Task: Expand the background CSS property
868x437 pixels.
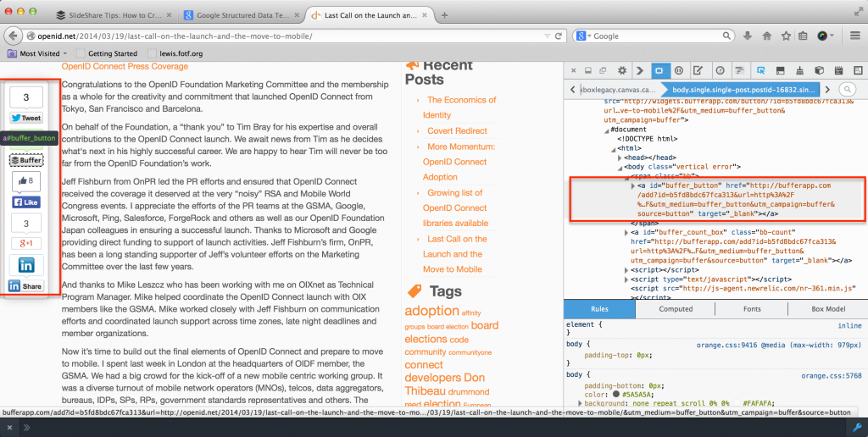Action: (x=580, y=404)
